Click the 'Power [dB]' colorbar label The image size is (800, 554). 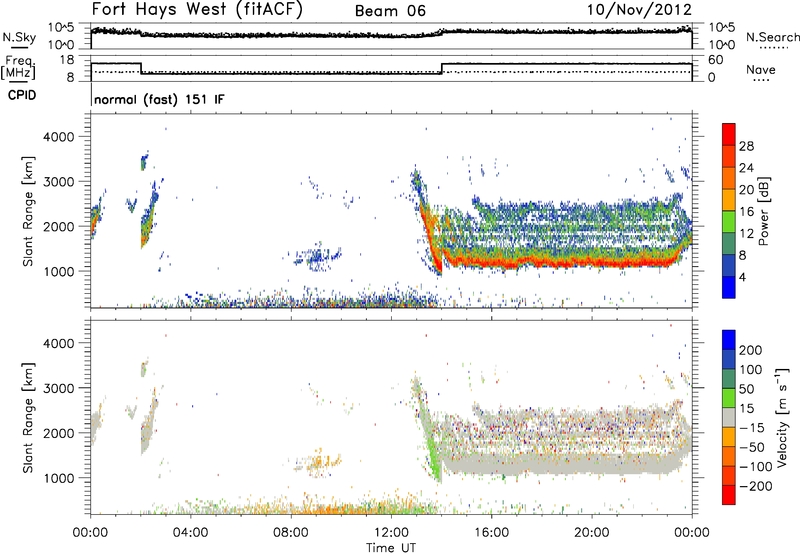(x=763, y=211)
